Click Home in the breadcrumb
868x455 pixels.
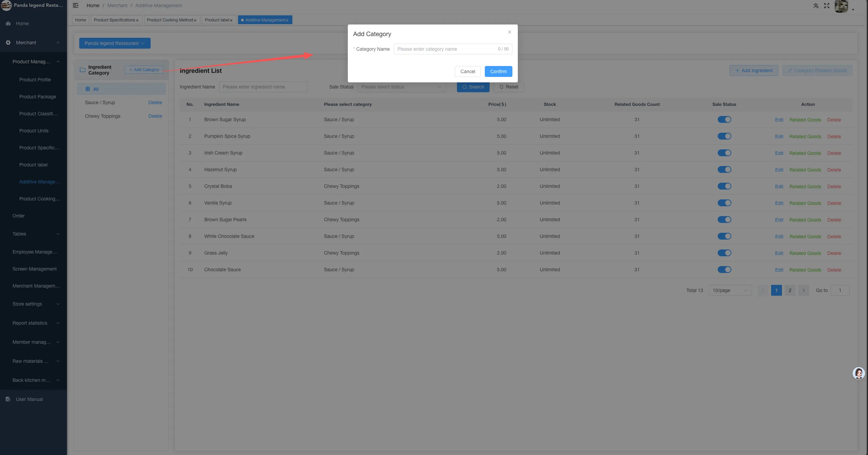(x=93, y=5)
